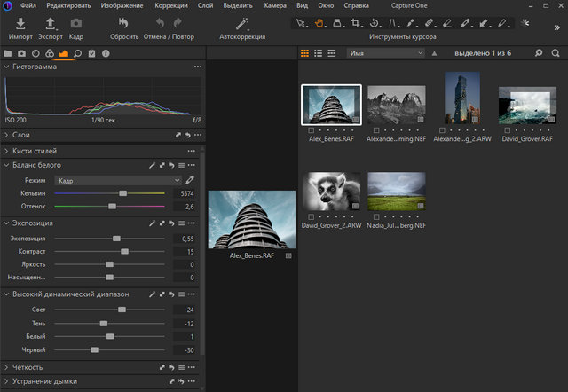Pick the white balance eyedropper beside Режим
The width and height of the screenshot is (568, 392).
[x=189, y=180]
